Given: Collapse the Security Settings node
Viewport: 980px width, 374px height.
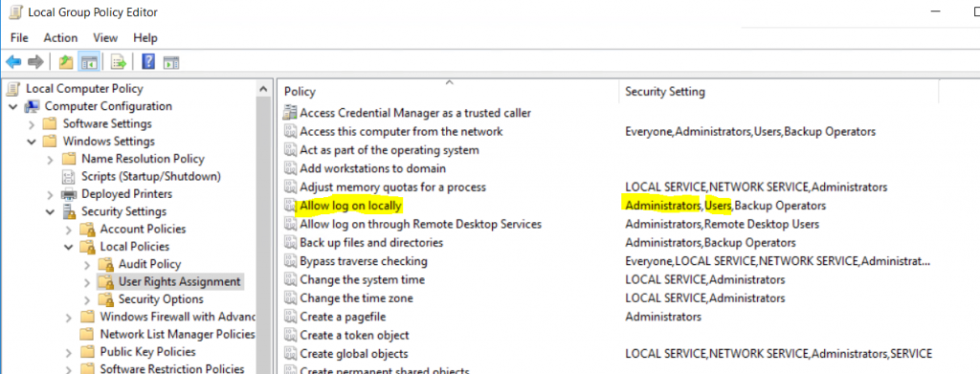Looking at the screenshot, I should (x=51, y=211).
